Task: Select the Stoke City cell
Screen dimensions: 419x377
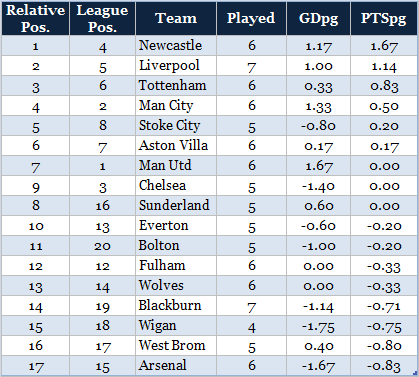Action: [x=176, y=126]
